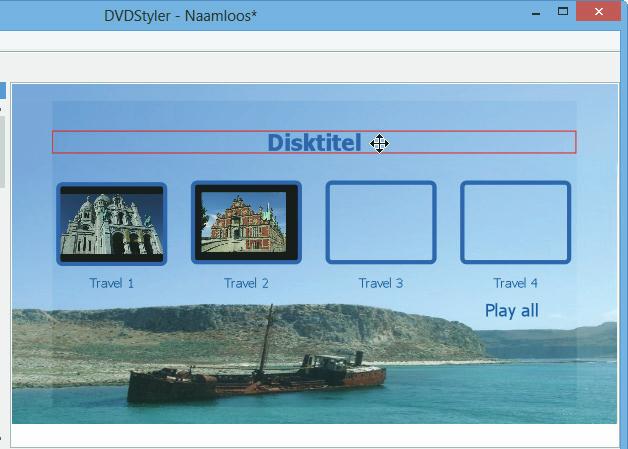The height and width of the screenshot is (449, 628).
Task: Maximize the DVDStyler window
Action: pos(563,11)
